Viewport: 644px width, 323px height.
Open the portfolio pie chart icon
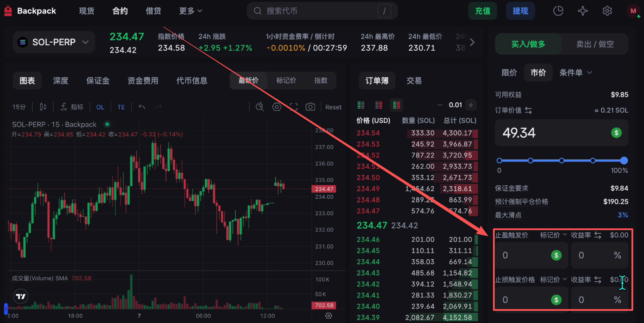558,11
